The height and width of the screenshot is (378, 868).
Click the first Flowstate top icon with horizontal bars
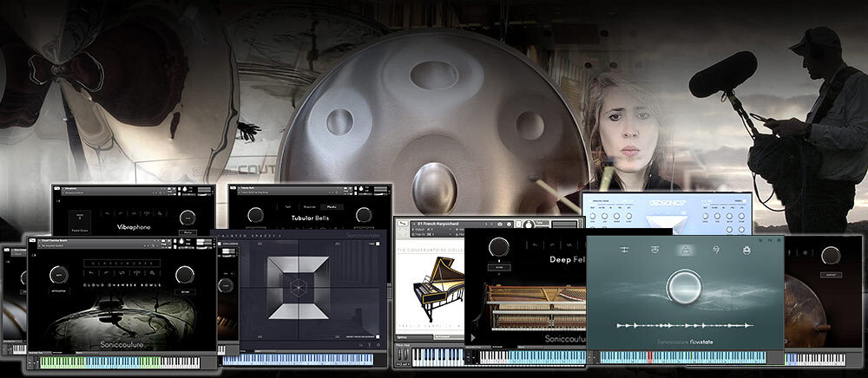tap(624, 251)
